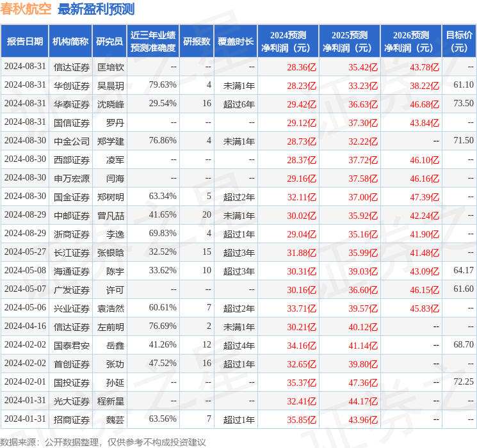
Task: Select the 目标价(元) column header
Action: 458,42
